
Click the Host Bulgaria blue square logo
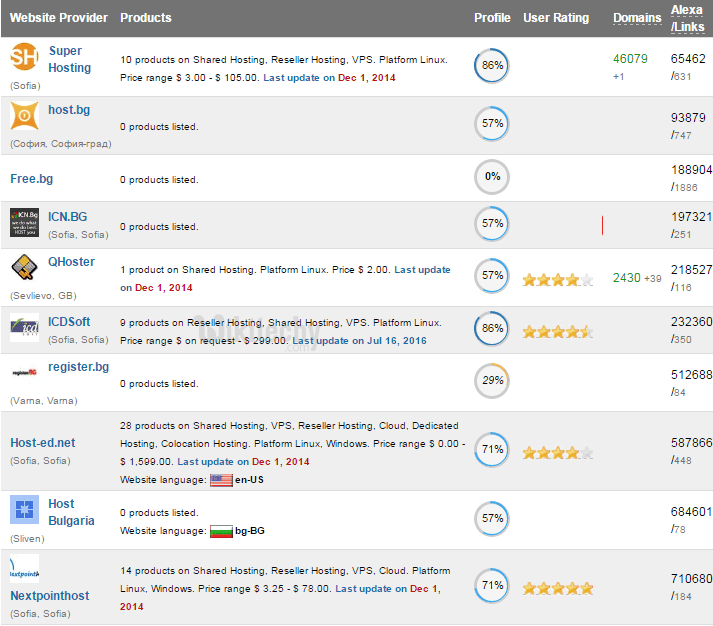point(24,509)
